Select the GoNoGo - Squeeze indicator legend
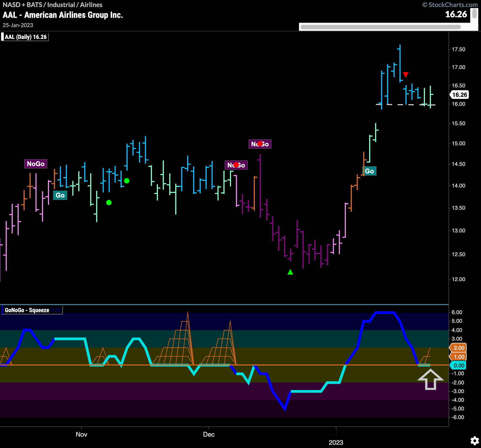The image size is (481, 448). tap(32, 310)
